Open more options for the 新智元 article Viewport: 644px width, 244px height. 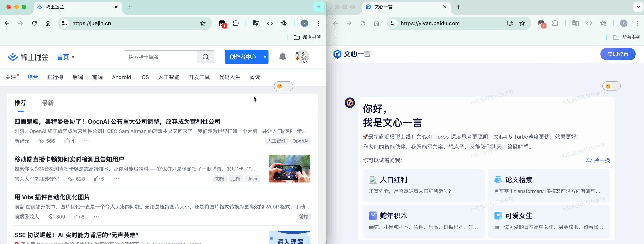click(87, 141)
